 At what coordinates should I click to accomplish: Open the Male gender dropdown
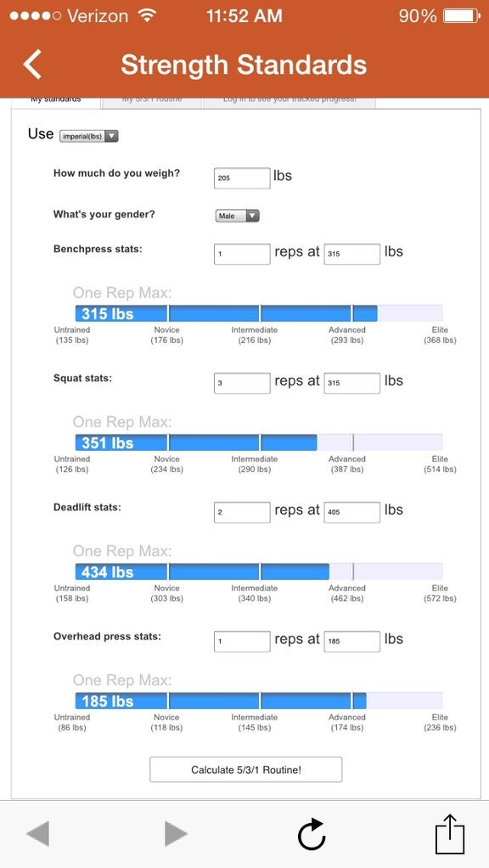237,216
